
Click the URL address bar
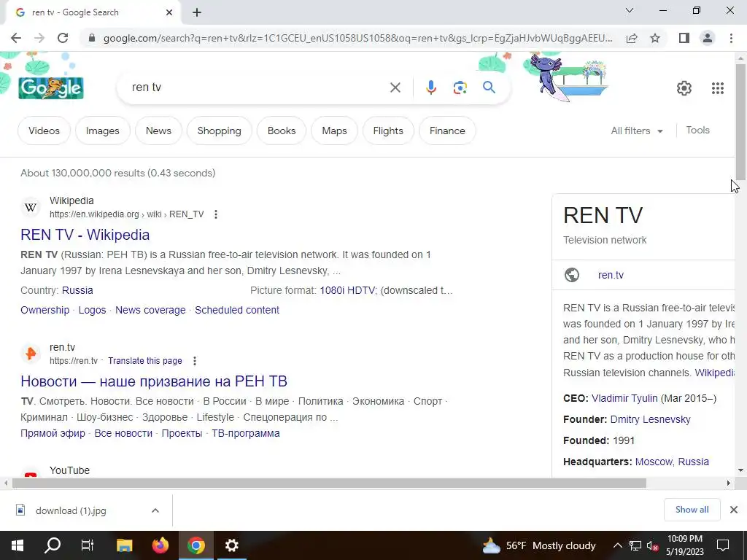point(357,38)
